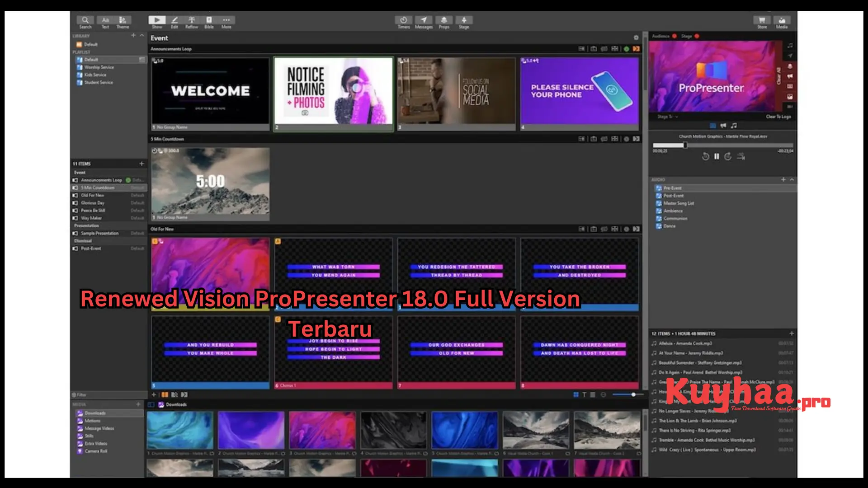Select the Camera Roll media folder

tap(108, 451)
